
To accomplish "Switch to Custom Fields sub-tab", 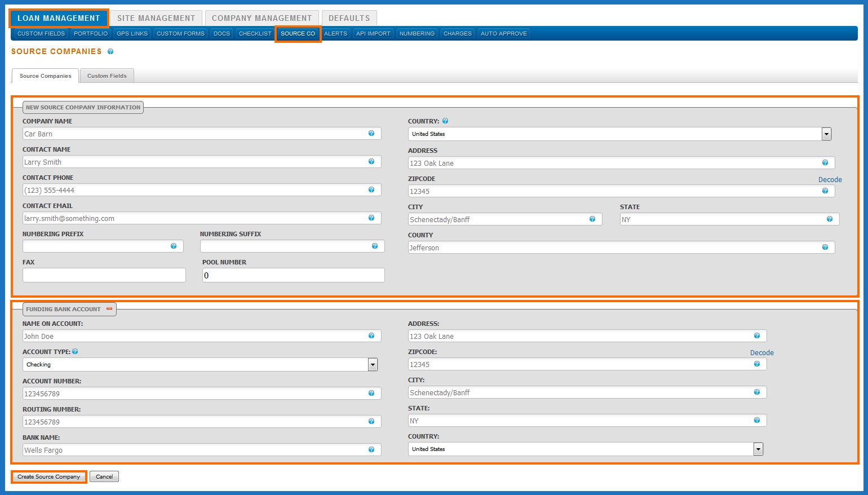I will tap(107, 76).
